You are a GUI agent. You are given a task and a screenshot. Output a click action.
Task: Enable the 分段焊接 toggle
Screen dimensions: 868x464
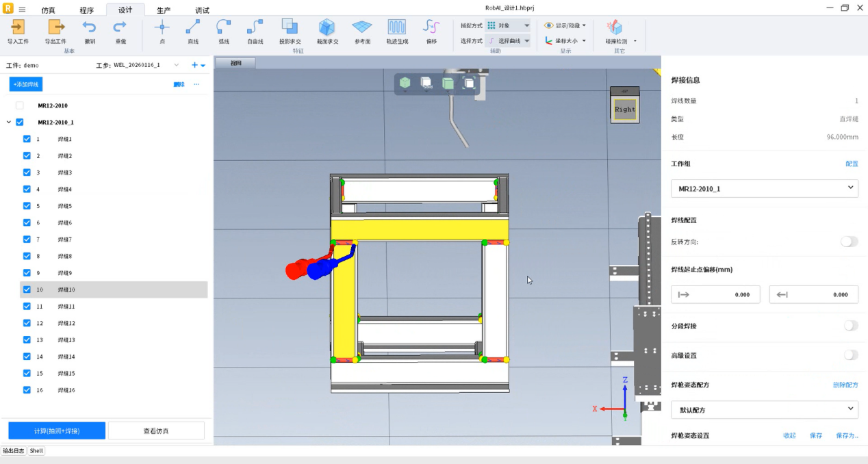coord(850,326)
